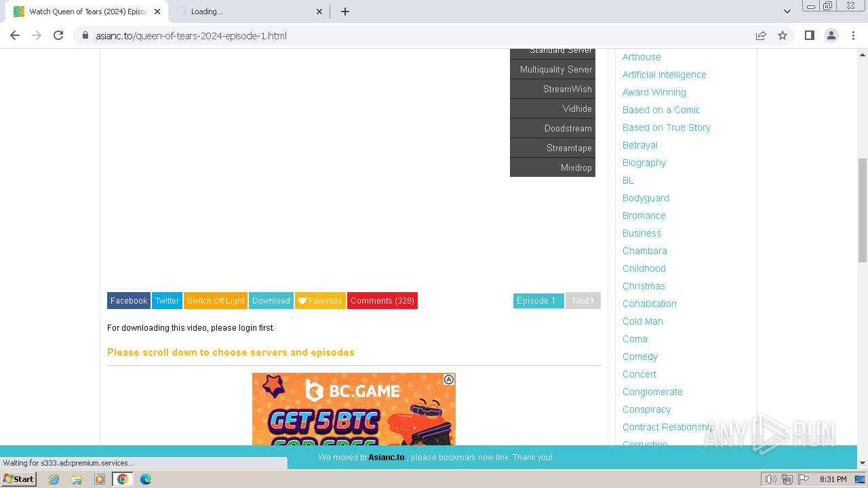Reload the page
This screenshot has width=868, height=488.
pos(58,35)
